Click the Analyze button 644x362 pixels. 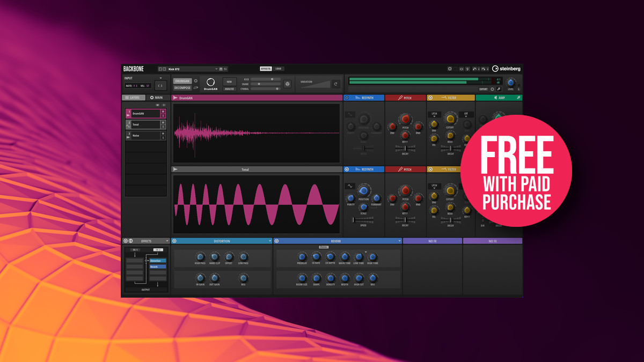229,89
